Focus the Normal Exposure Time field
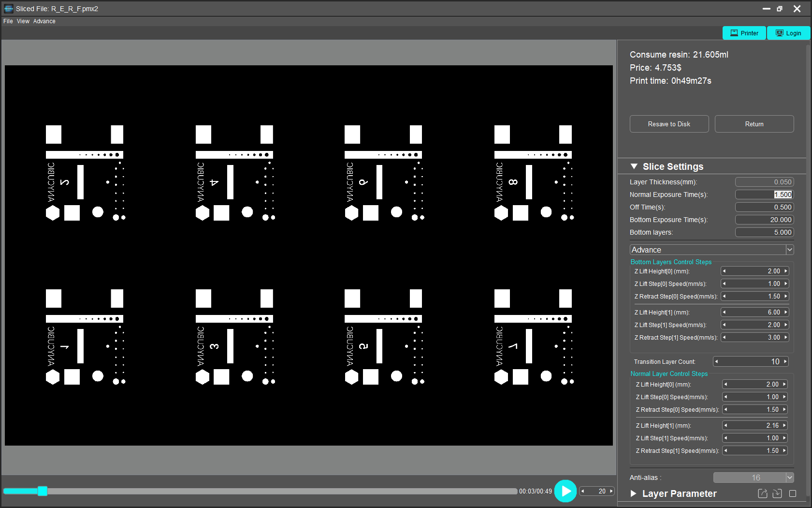 [x=764, y=194]
